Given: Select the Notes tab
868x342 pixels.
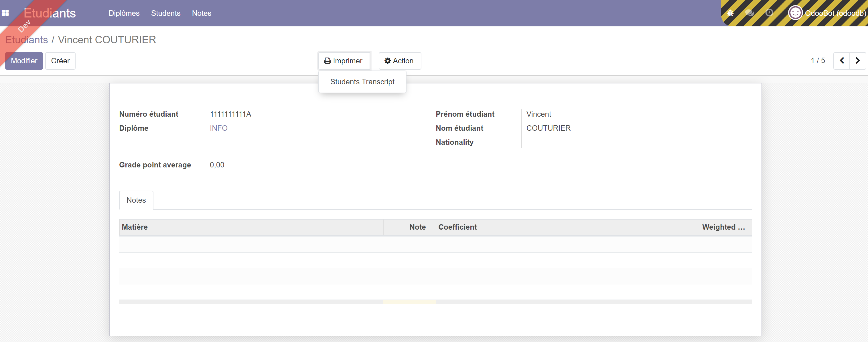Looking at the screenshot, I should point(136,200).
